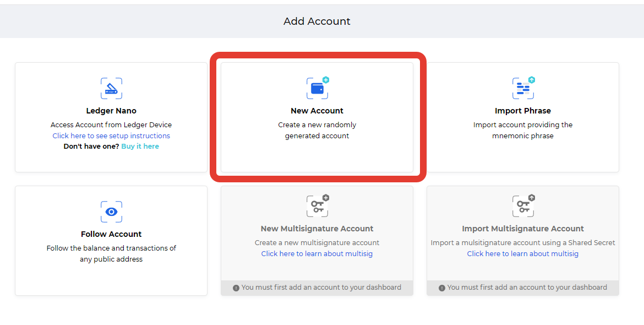Click the 'New Multisignature Account' title

[x=317, y=229]
